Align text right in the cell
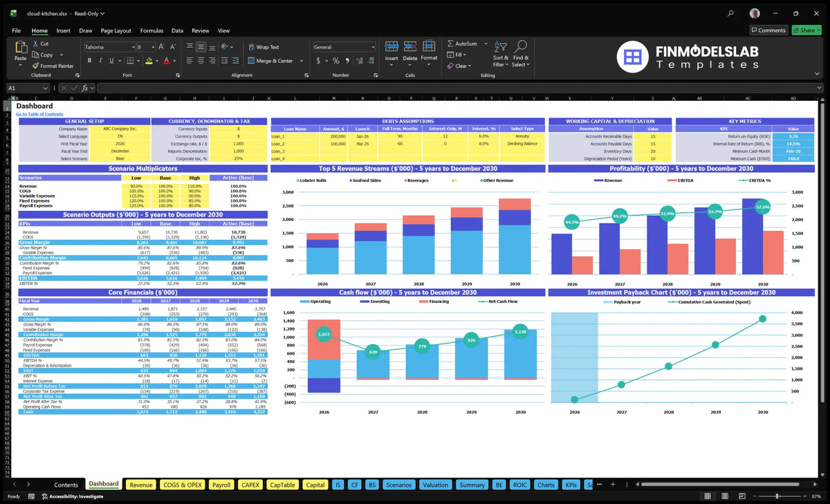This screenshot has width=830, height=504. (x=212, y=61)
